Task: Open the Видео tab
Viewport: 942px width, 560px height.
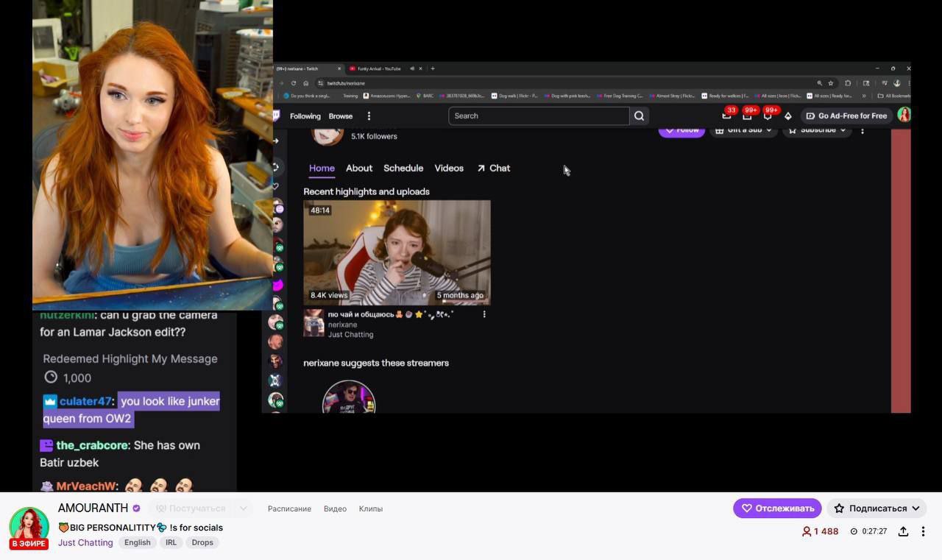Action: pyautogui.click(x=335, y=508)
